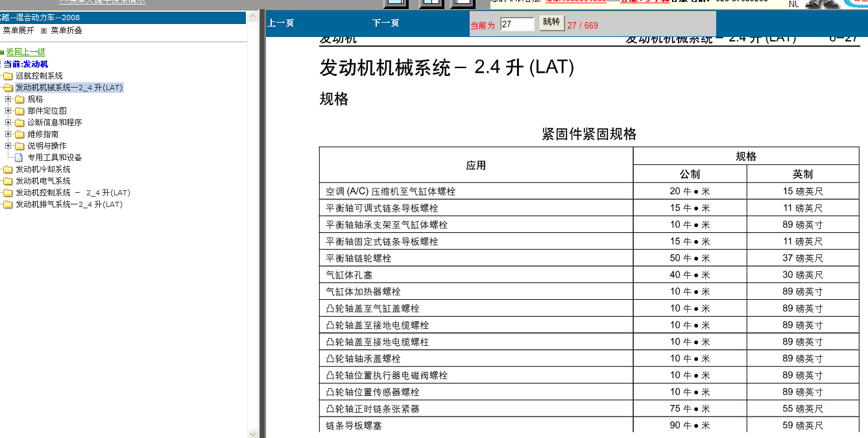This screenshot has height=438, width=868.
Task: Click row 空调 (A/C) 压缩机至气缸体螺栓
Action: pyautogui.click(x=589, y=191)
